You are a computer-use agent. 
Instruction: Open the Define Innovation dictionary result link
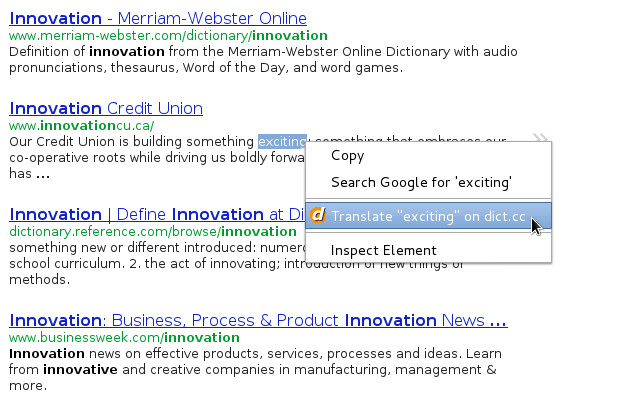pyautogui.click(x=157, y=214)
